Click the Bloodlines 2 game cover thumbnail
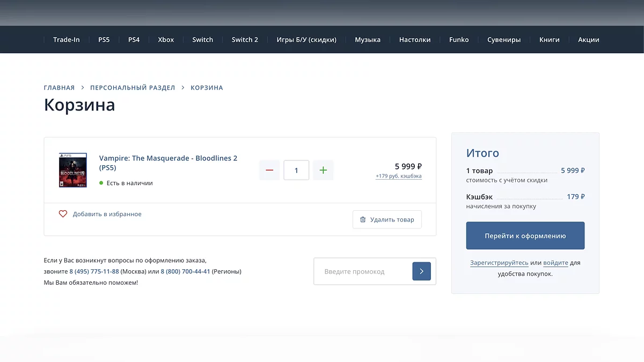644x362 pixels. tap(72, 170)
